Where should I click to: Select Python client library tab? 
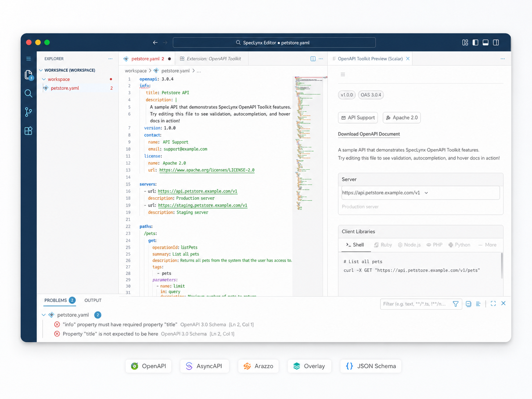pyautogui.click(x=459, y=245)
